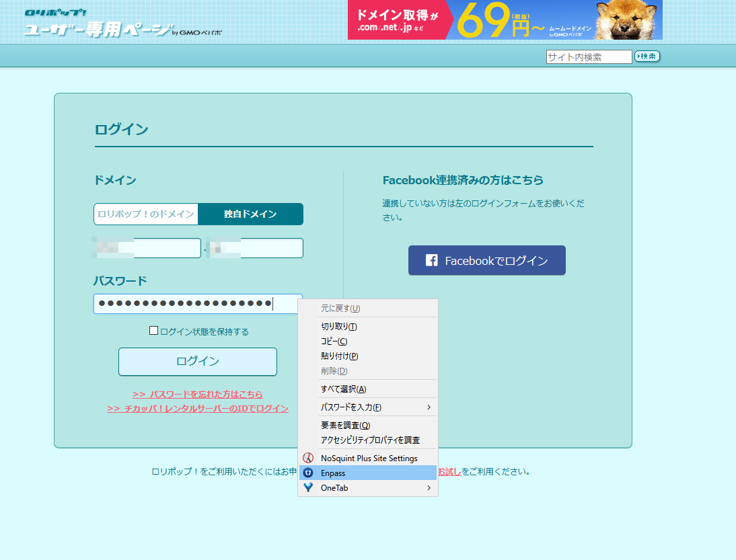The image size is (736, 560).
Task: Follow the お試し link in footer text
Action: 449,471
